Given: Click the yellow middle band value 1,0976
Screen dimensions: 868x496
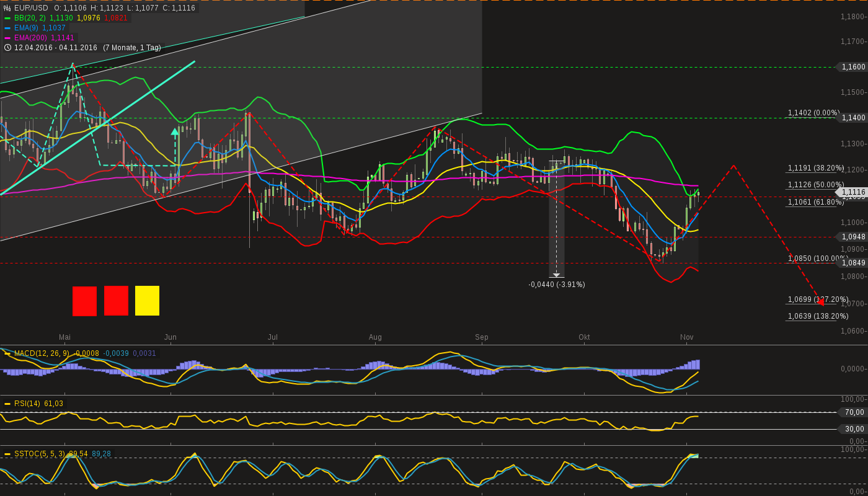Looking at the screenshot, I should (89, 18).
